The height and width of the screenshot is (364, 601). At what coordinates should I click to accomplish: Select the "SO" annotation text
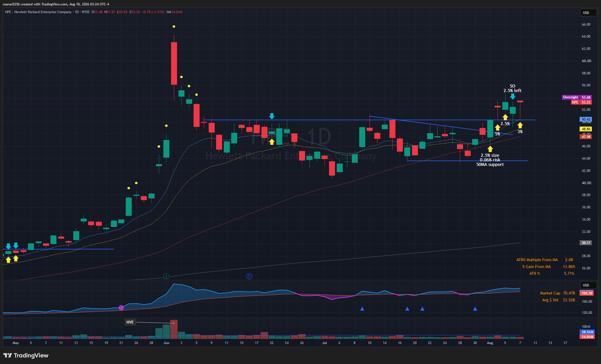click(x=512, y=86)
